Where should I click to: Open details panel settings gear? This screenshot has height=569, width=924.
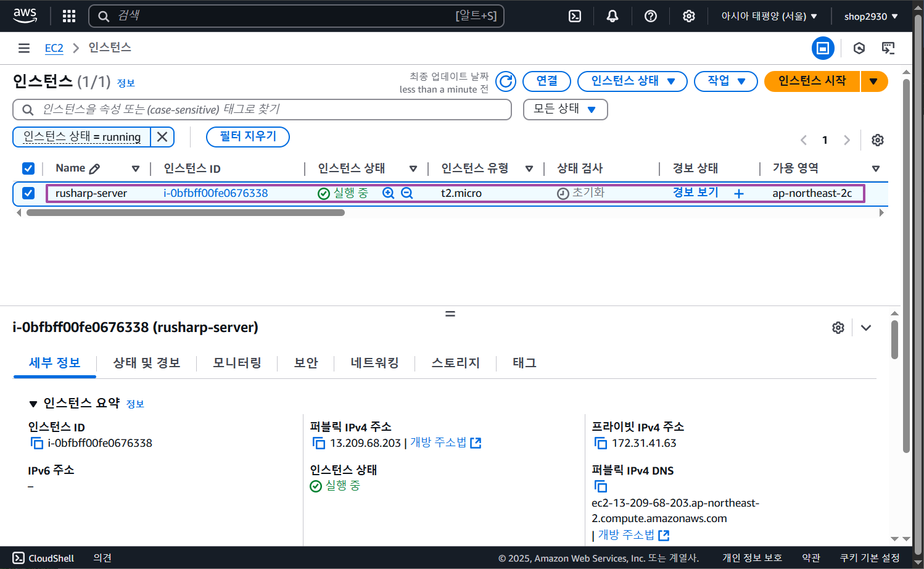[x=838, y=328]
